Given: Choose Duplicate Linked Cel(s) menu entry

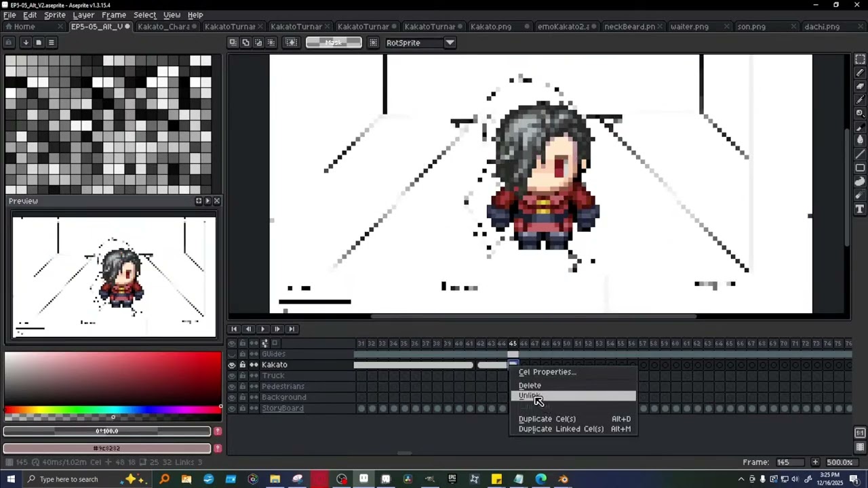Looking at the screenshot, I should pyautogui.click(x=574, y=429).
